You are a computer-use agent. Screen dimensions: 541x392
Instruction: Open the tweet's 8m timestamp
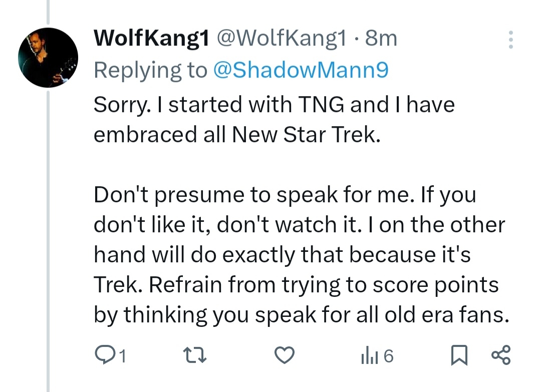(381, 39)
